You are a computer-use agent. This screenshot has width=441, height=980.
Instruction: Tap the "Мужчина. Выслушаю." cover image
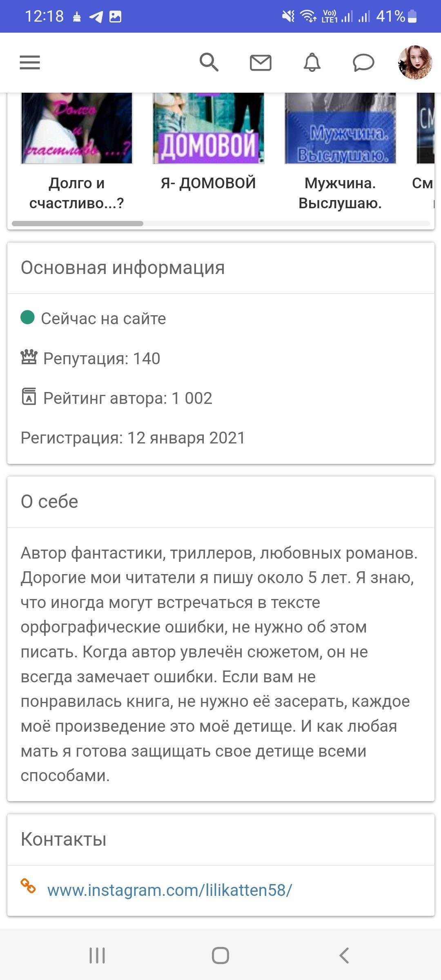[x=340, y=128]
